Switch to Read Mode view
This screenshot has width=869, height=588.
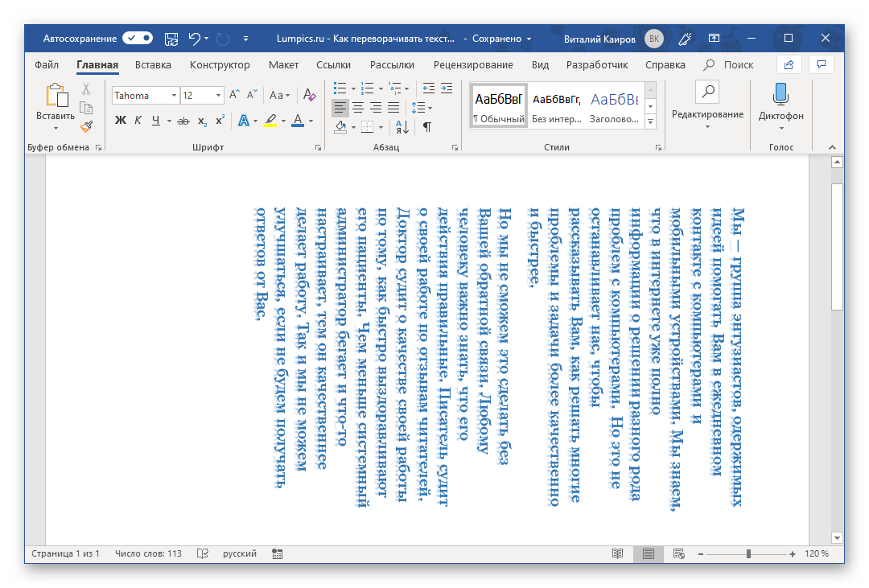(x=617, y=553)
